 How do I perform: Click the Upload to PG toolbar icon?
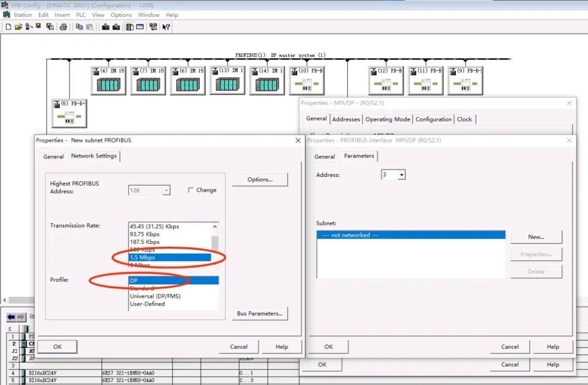pyautogui.click(x=117, y=27)
